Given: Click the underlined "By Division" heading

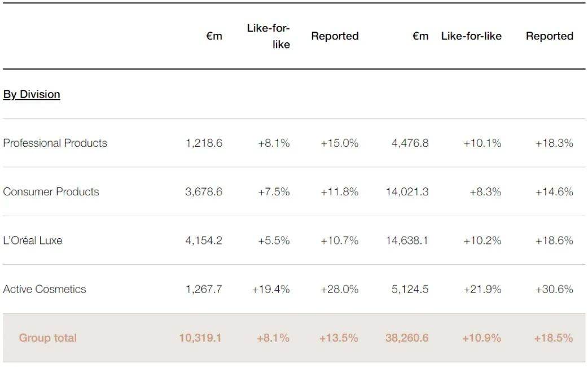Looking at the screenshot, I should 32,94.
